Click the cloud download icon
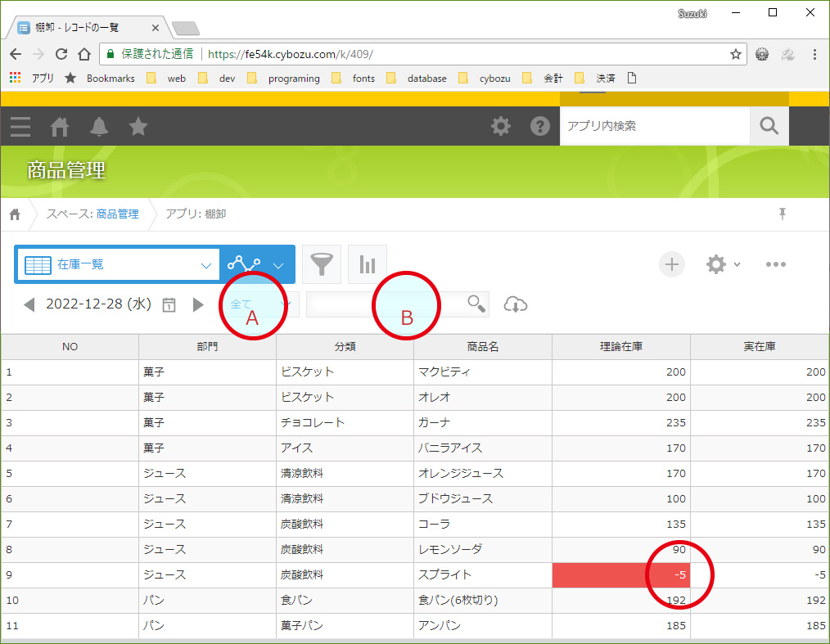The width and height of the screenshot is (830, 644). coord(515,304)
